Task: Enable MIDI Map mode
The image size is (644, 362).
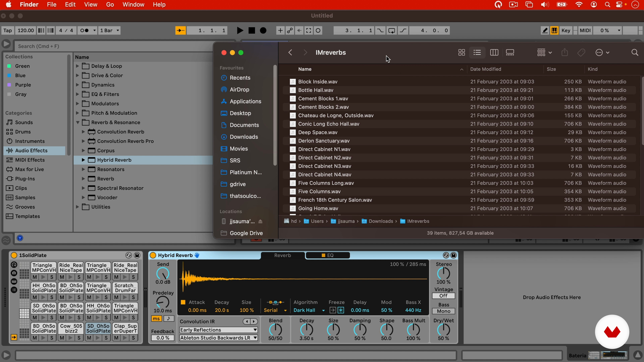Action: [585, 31]
